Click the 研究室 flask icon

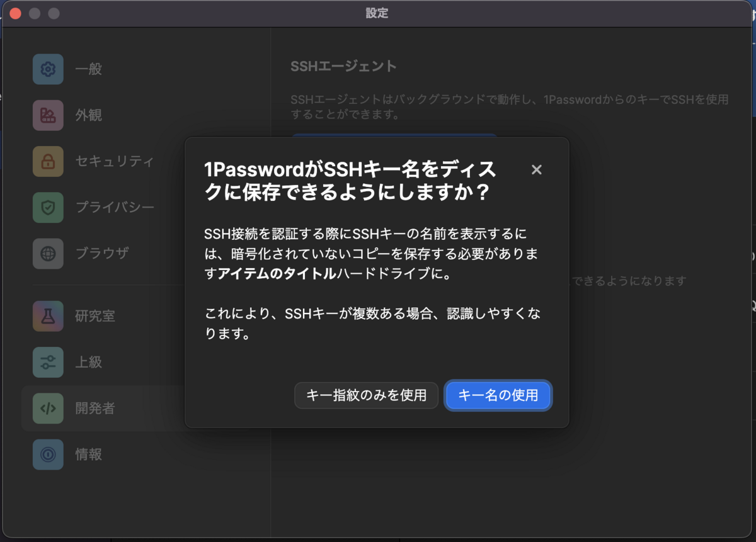[x=48, y=316]
